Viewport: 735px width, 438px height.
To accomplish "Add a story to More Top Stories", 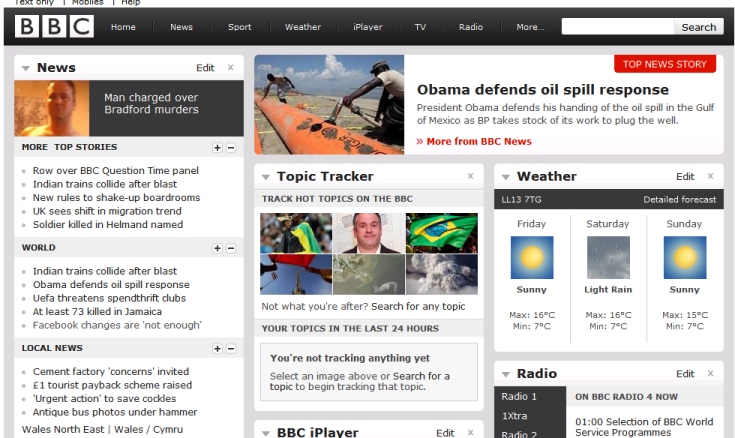I will [217, 148].
